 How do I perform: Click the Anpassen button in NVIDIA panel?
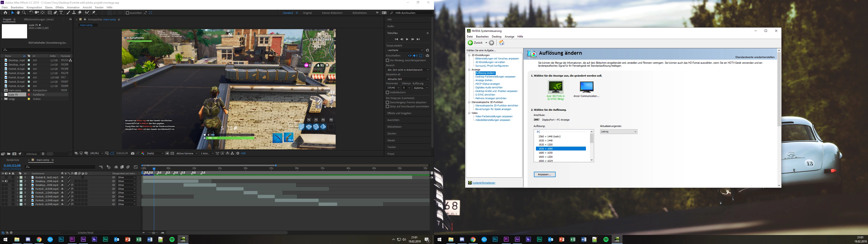[x=544, y=175]
